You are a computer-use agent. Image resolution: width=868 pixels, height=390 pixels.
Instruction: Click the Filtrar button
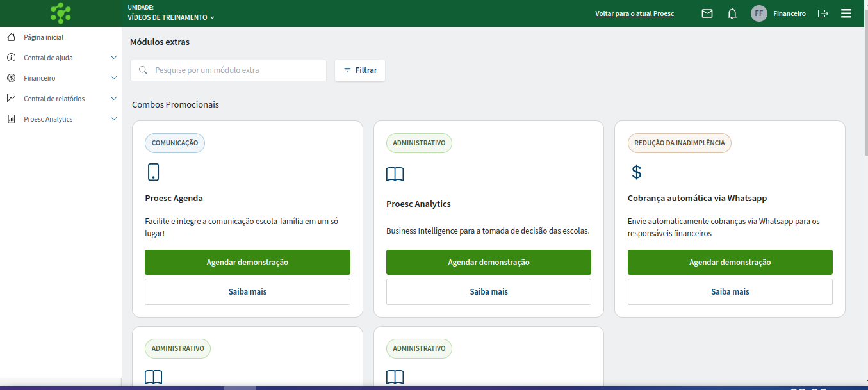[x=360, y=70]
